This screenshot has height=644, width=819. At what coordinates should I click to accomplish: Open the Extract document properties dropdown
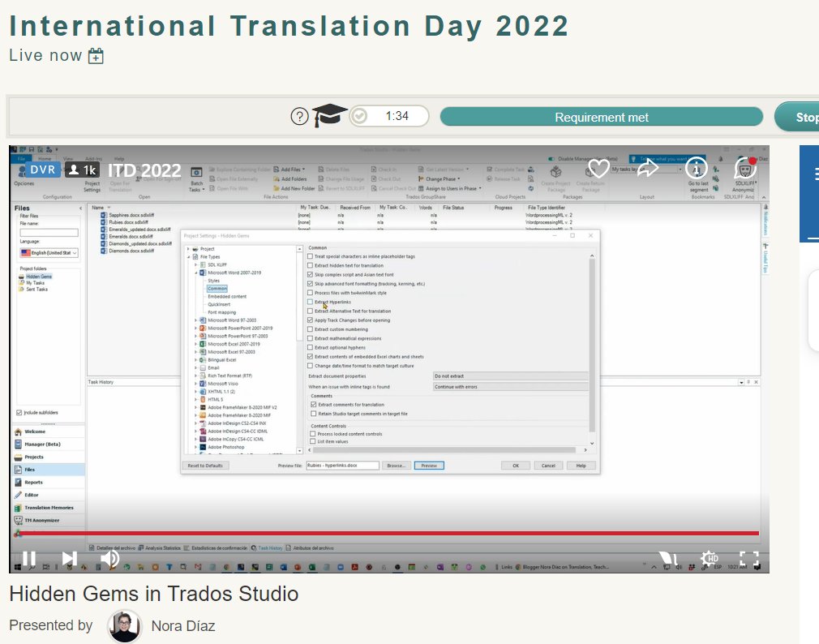tap(508, 376)
